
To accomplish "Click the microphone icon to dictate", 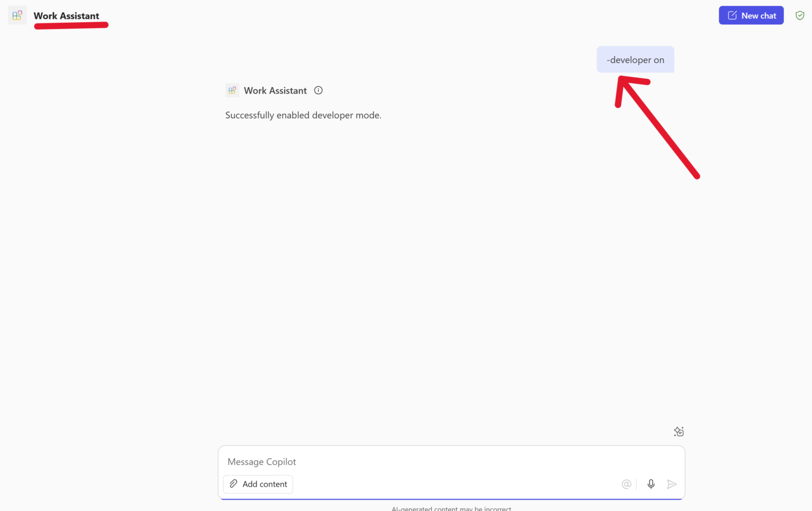I will pyautogui.click(x=651, y=484).
